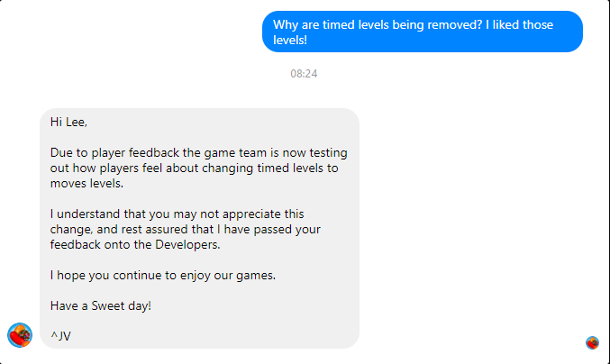Viewport: 610px width, 364px height.
Task: Click the 'Hi Lee,' greeting line
Action: pos(68,123)
